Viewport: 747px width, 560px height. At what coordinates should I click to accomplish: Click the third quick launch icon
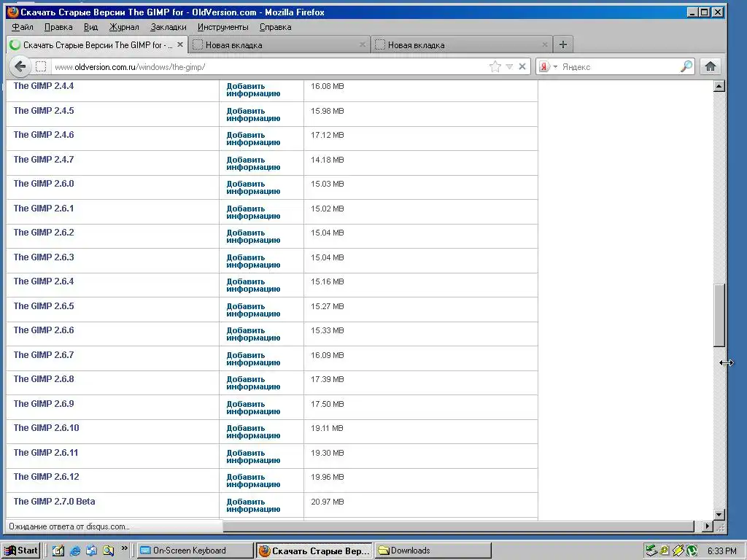[x=91, y=551]
